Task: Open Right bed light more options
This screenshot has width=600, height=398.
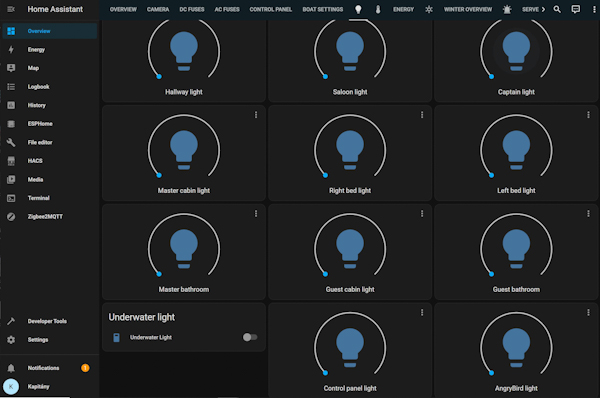Action: 422,115
